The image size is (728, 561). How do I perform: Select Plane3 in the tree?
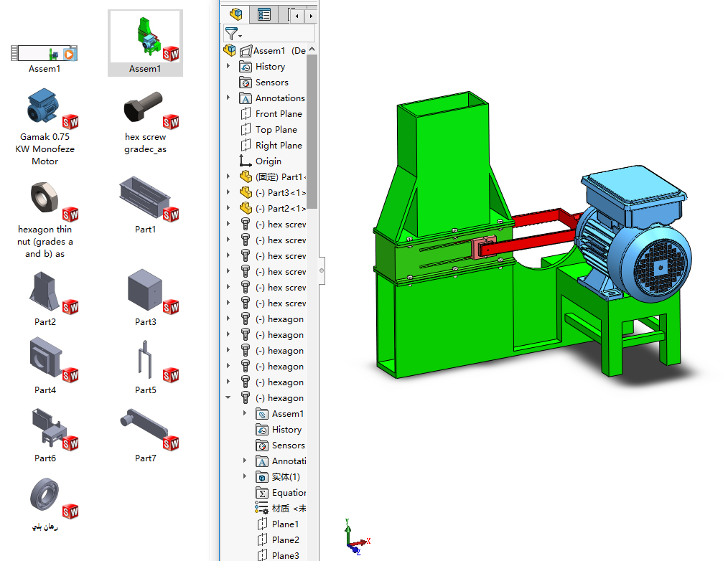278,555
